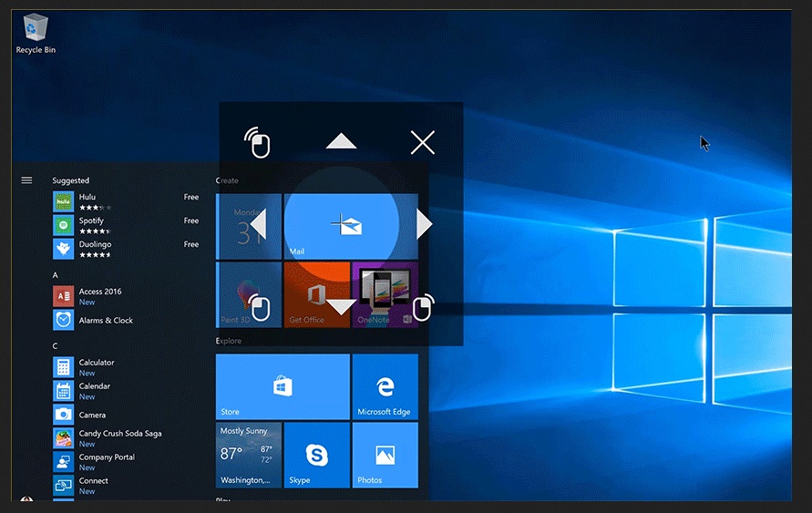Launch the Microsoft Edge tile
812x513 pixels.
point(385,386)
